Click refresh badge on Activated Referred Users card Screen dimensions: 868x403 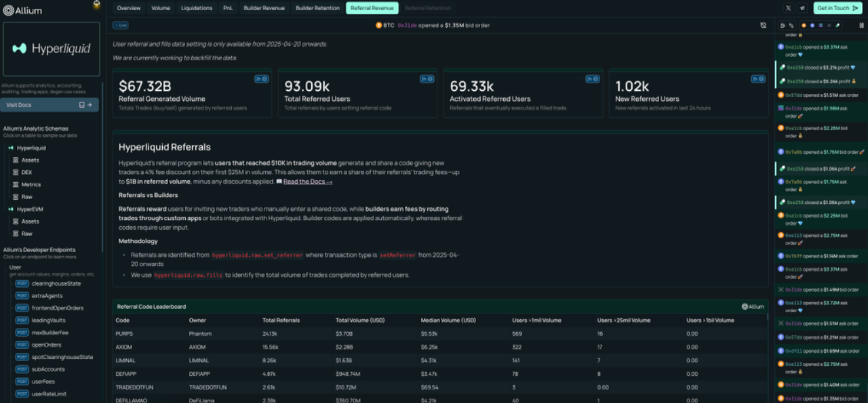593,79
